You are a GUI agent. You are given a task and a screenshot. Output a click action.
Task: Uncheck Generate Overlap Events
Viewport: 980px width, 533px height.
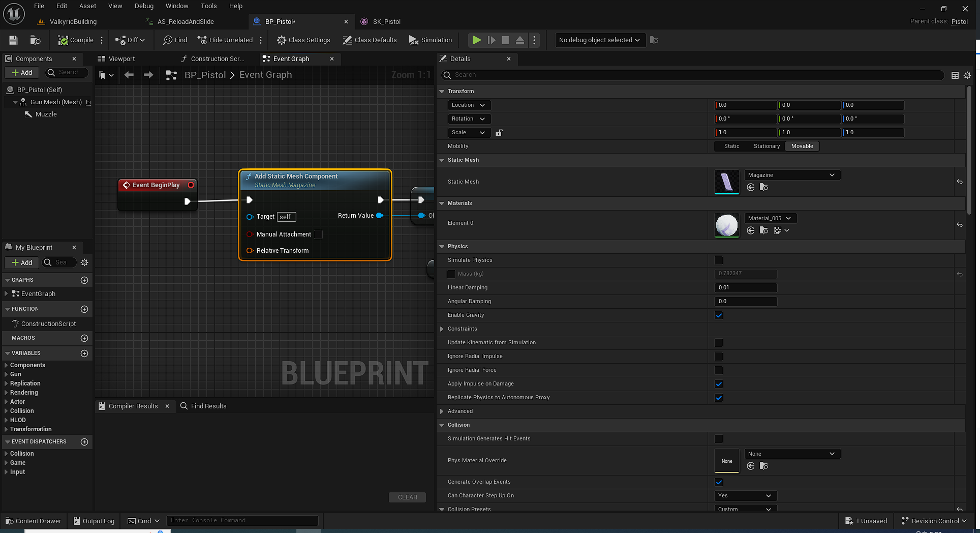[719, 482]
